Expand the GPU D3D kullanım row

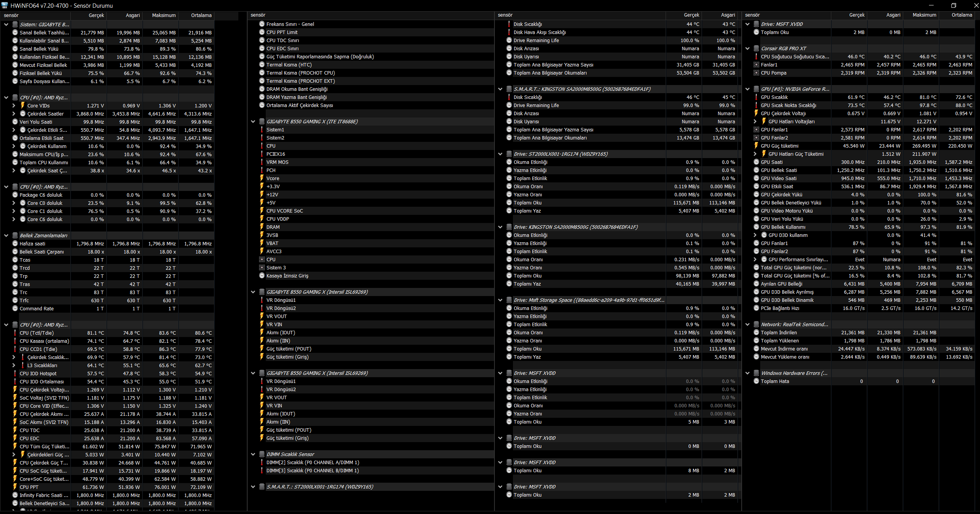coord(755,235)
